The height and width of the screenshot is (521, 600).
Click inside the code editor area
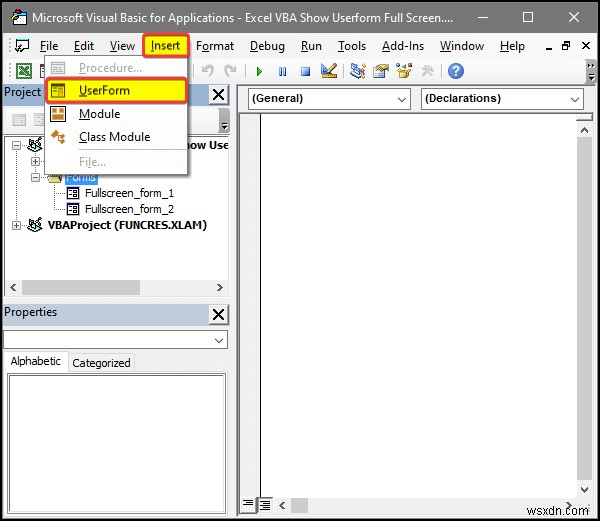[418, 305]
